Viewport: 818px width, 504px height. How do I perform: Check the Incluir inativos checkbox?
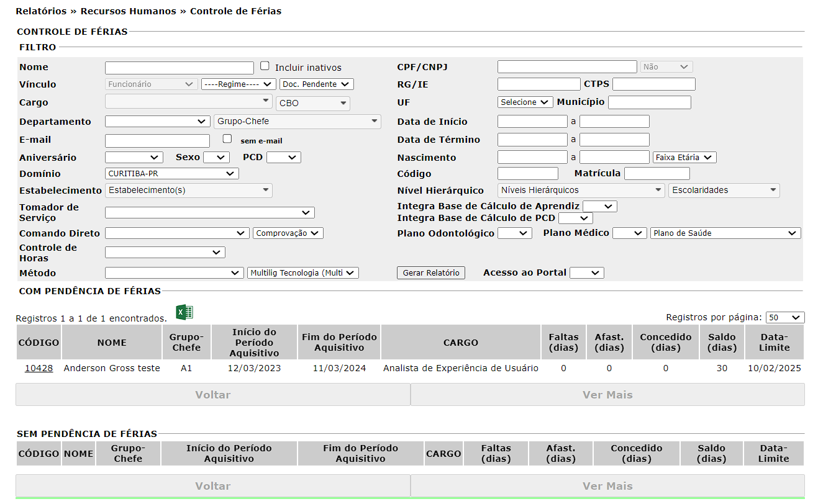[265, 66]
